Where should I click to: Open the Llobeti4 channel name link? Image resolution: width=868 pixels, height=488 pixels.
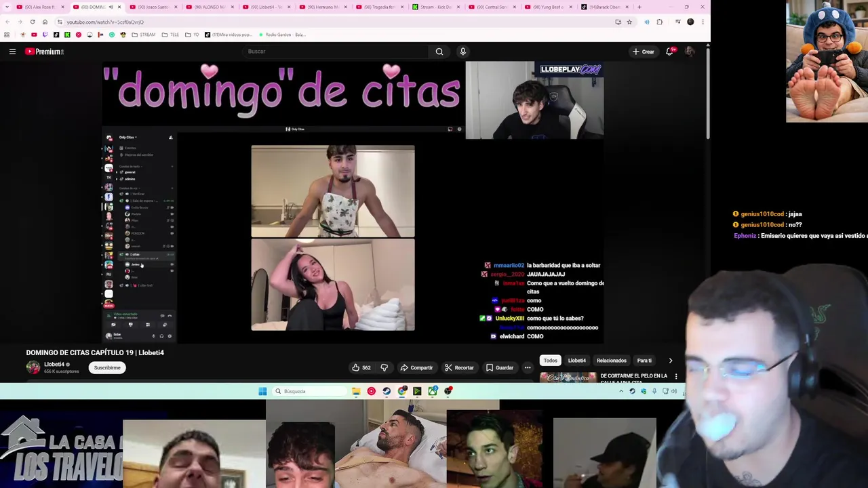(x=54, y=365)
